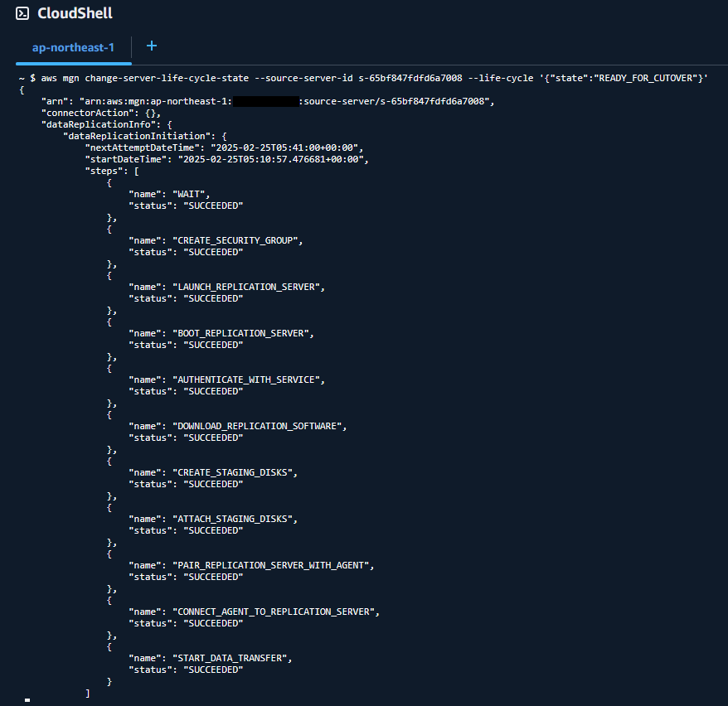Click the CREATE_SECURITY_GROUP step name
The width and height of the screenshot is (728, 706).
235,241
